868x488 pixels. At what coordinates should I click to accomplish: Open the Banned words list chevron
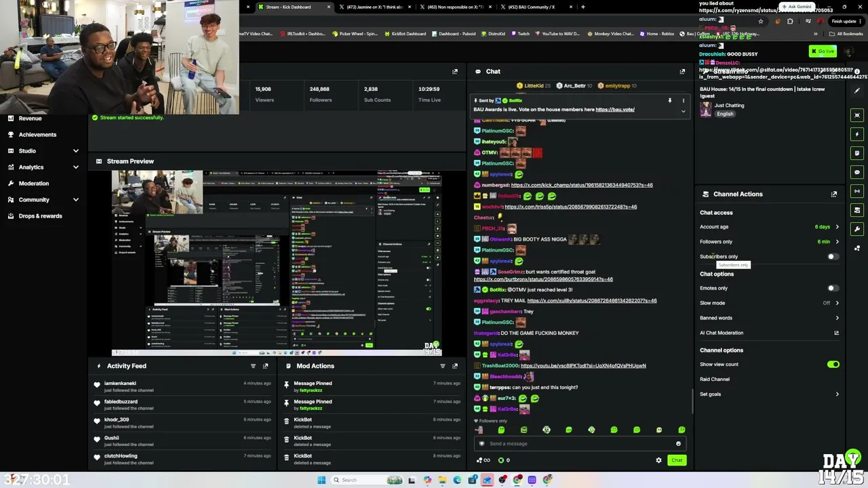pos(837,318)
